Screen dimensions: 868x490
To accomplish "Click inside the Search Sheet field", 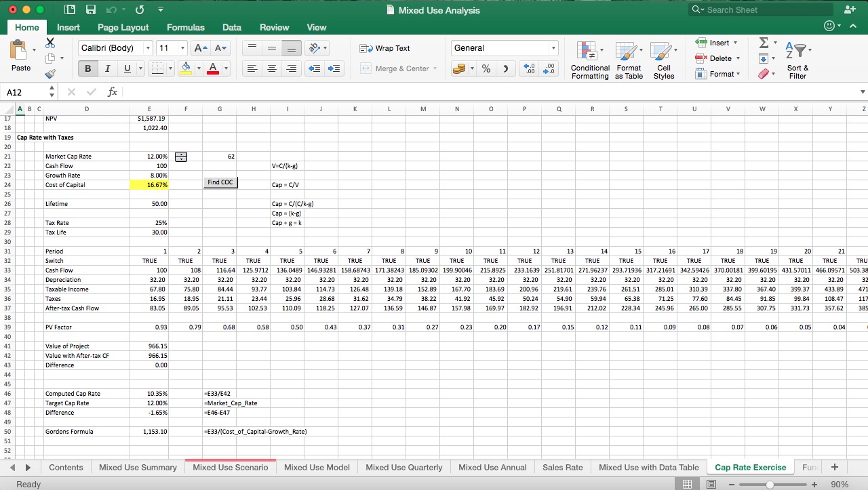I will 759,9.
